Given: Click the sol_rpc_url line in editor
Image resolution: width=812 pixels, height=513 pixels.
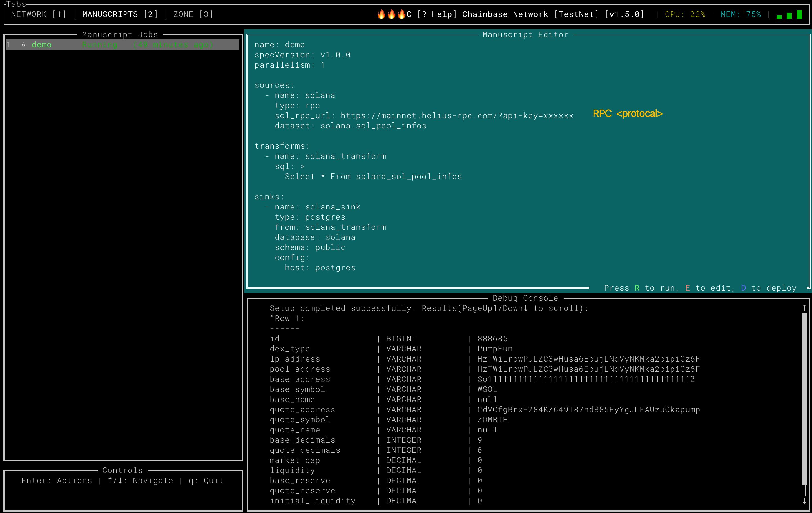Looking at the screenshot, I should click(x=424, y=116).
